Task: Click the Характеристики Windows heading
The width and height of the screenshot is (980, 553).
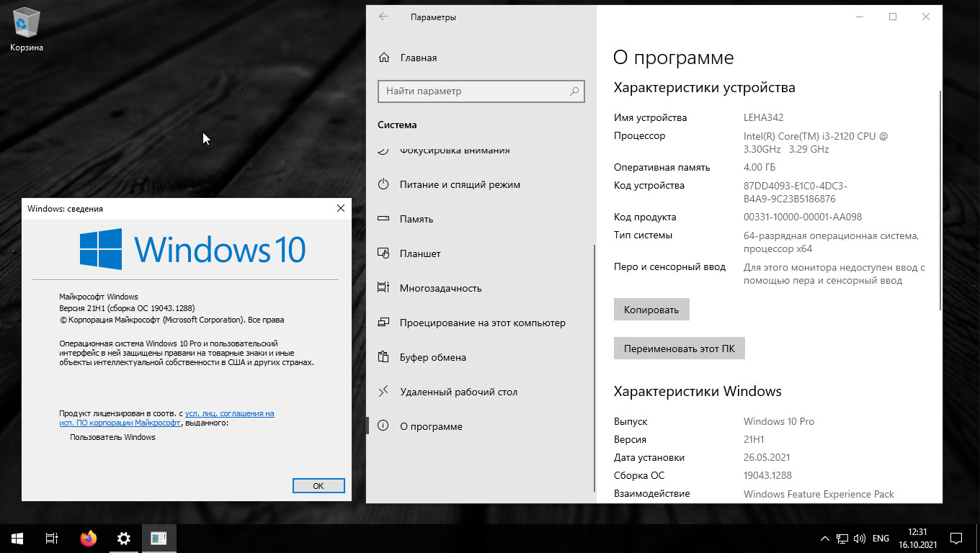Action: pos(698,392)
